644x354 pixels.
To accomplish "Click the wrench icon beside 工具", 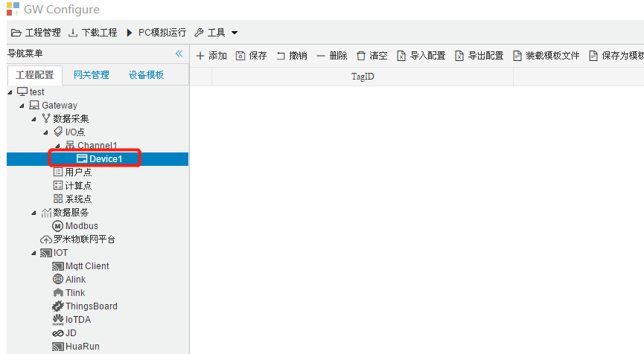I will [199, 33].
